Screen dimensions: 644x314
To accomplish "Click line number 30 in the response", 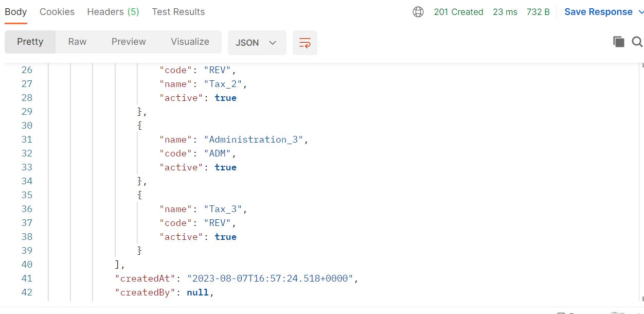I will [27, 125].
